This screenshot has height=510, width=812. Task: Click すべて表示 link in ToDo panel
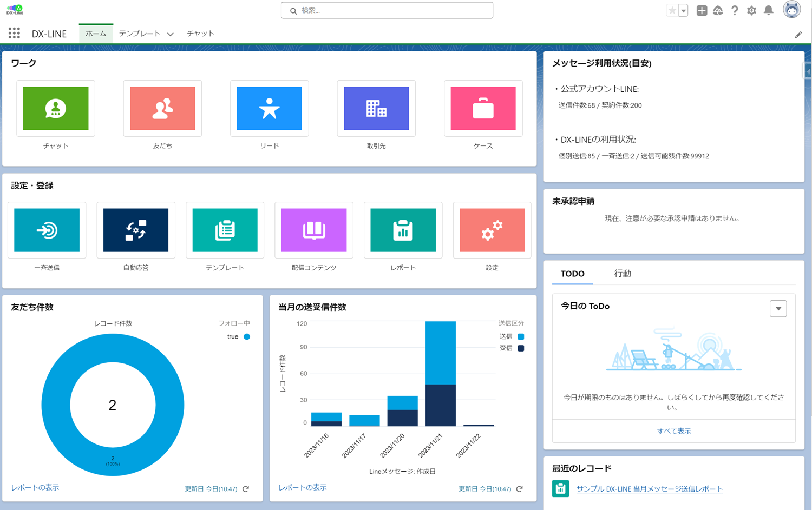click(673, 431)
